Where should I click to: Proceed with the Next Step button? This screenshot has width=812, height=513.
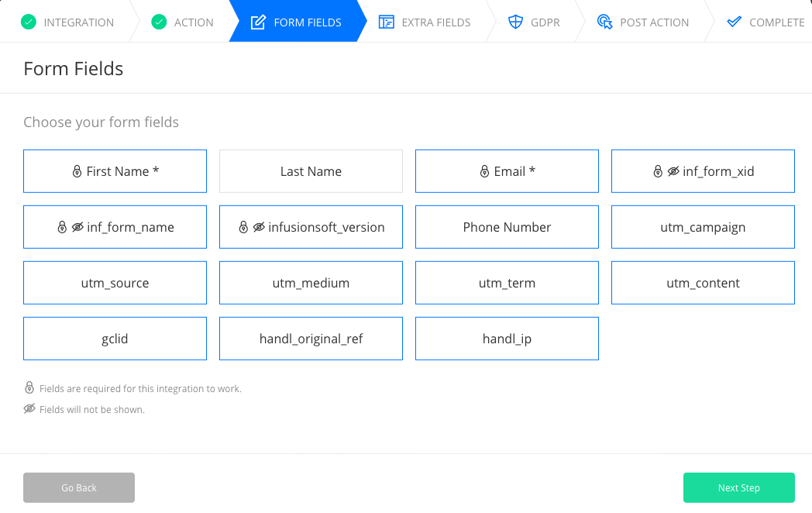739,487
